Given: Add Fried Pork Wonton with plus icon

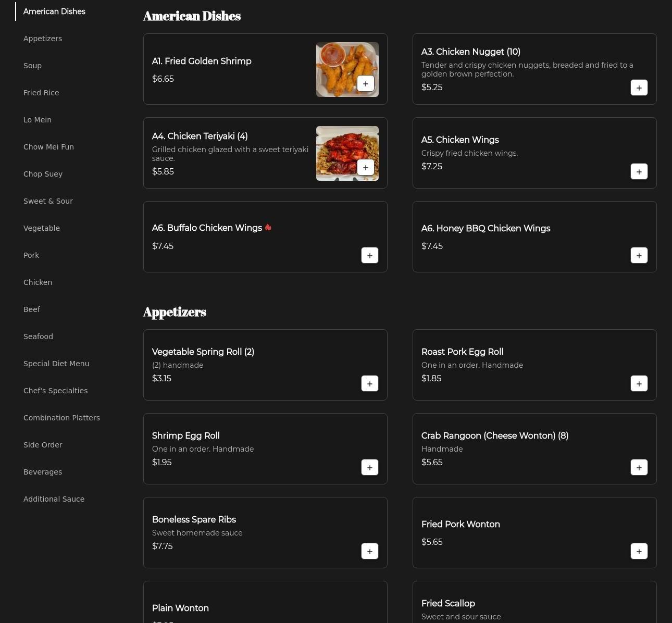Looking at the screenshot, I should [639, 551].
